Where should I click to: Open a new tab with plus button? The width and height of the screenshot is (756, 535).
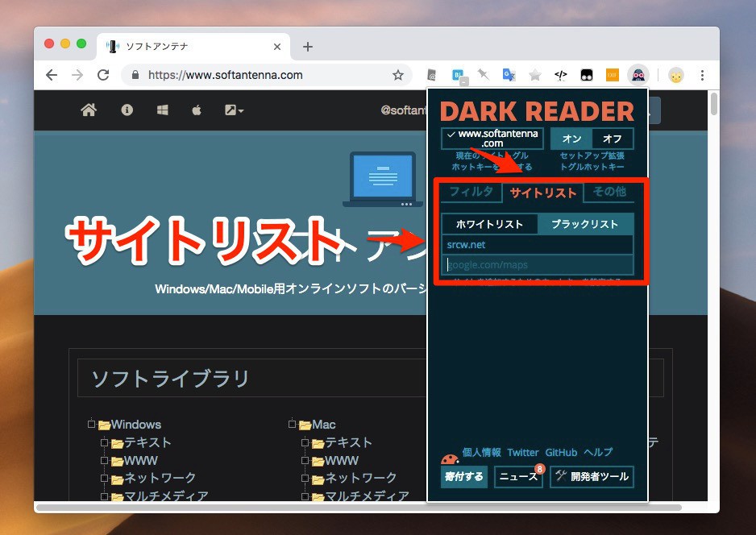point(308,47)
